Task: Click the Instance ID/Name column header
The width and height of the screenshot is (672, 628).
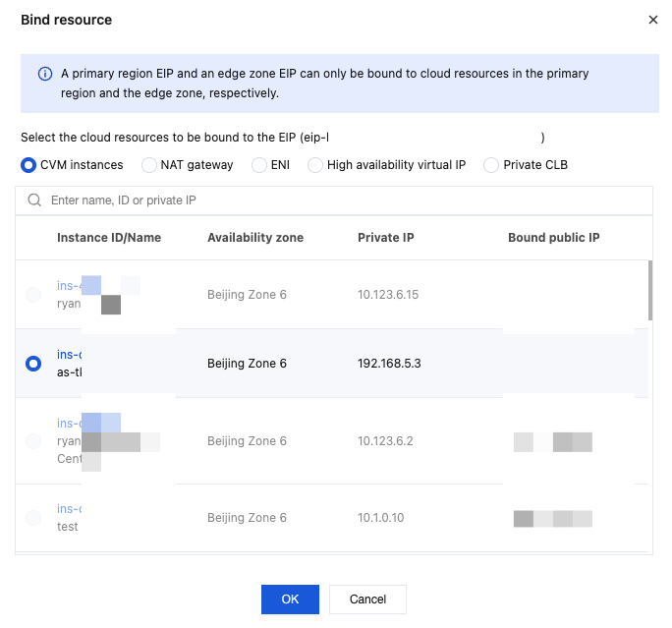Action: point(109,238)
